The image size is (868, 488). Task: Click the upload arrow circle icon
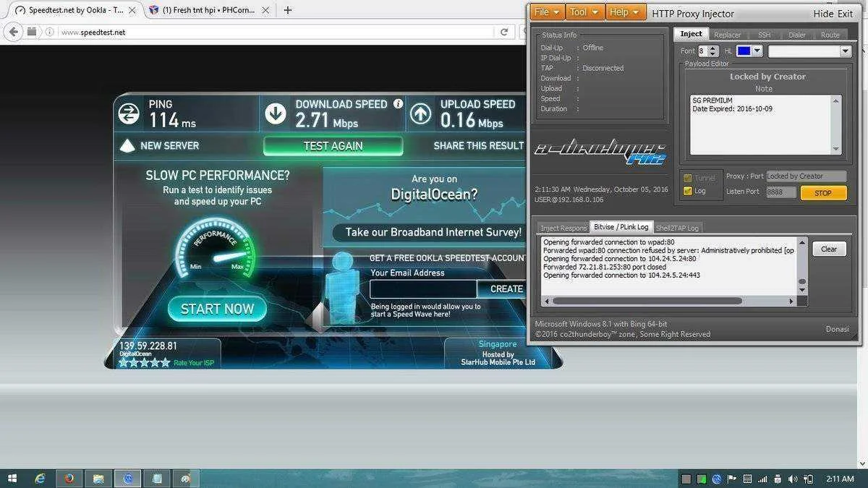[421, 114]
